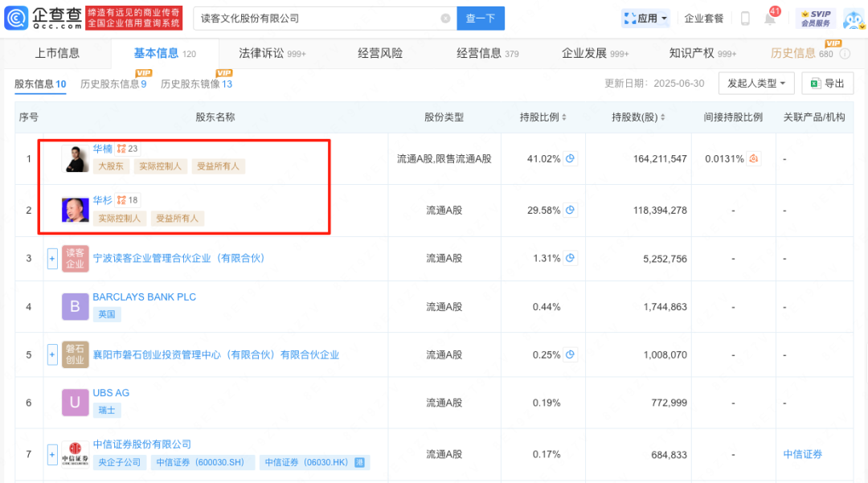This screenshot has height=483, width=868.
Task: Open SVIP member service icon
Action: click(x=816, y=18)
